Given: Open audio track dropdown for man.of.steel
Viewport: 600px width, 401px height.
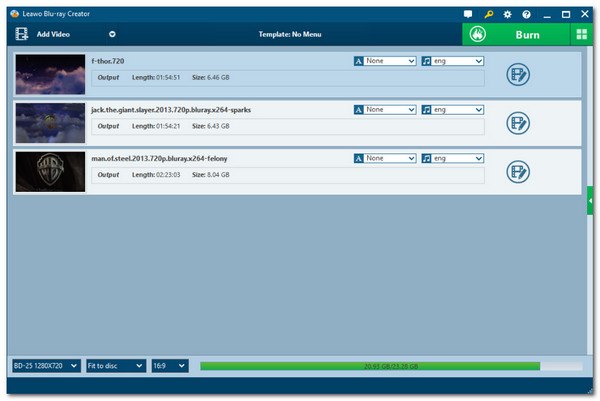Looking at the screenshot, I should pyautogui.click(x=453, y=158).
